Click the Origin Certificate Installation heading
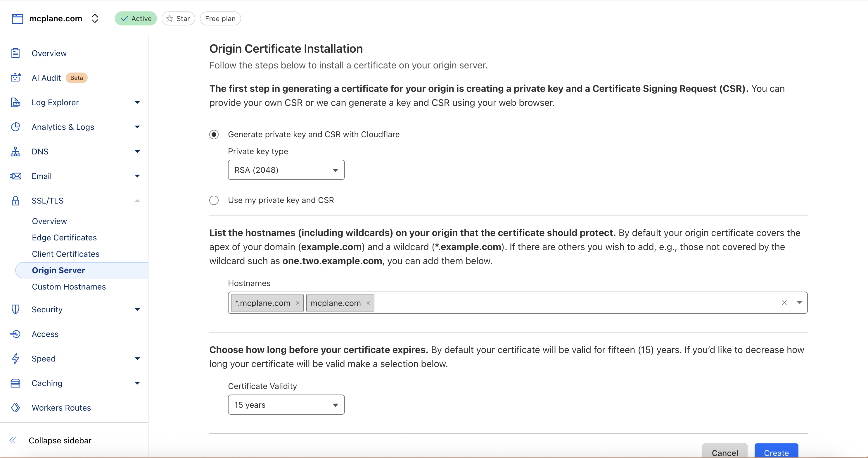The width and height of the screenshot is (868, 458). (x=286, y=49)
